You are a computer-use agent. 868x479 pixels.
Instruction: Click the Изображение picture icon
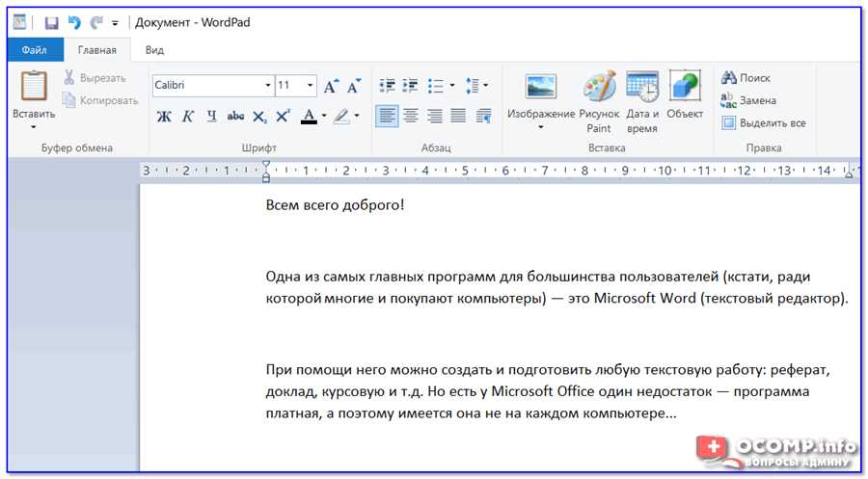pyautogui.click(x=541, y=88)
